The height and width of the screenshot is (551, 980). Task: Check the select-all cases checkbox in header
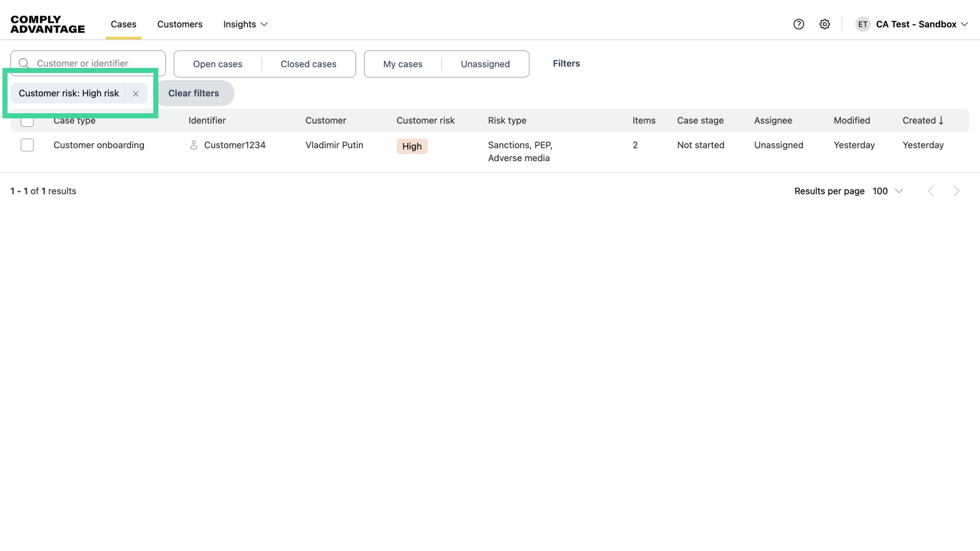[27, 120]
